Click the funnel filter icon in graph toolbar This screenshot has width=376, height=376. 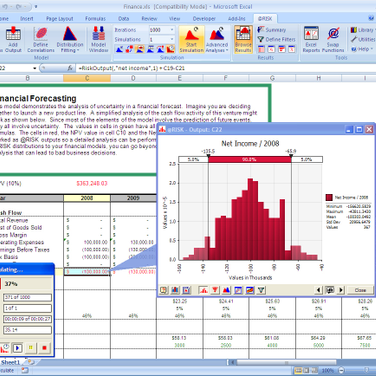point(261,290)
